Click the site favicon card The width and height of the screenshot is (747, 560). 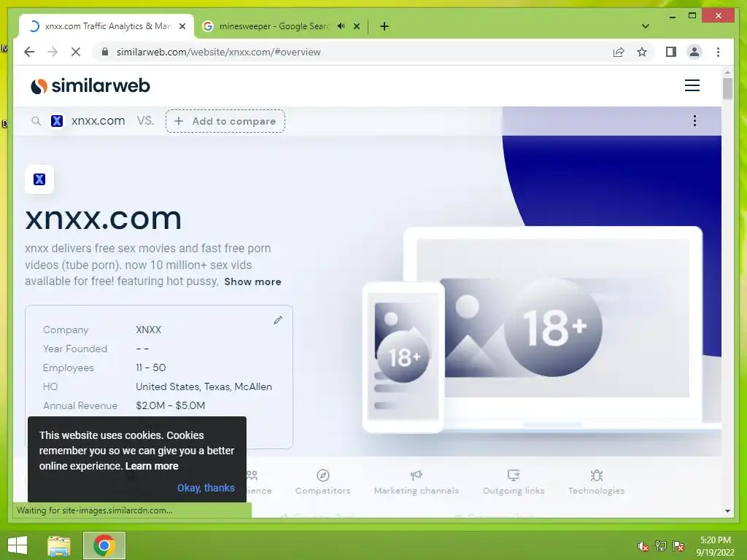tap(39, 179)
